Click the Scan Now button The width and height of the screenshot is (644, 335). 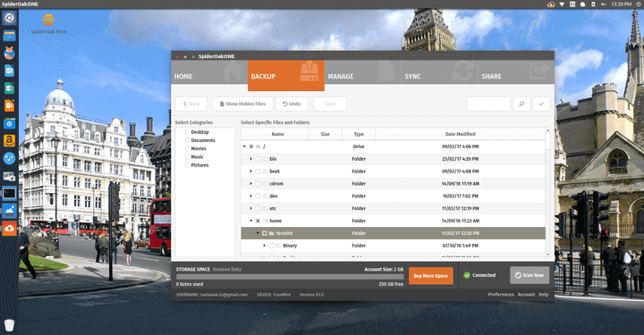coord(530,275)
